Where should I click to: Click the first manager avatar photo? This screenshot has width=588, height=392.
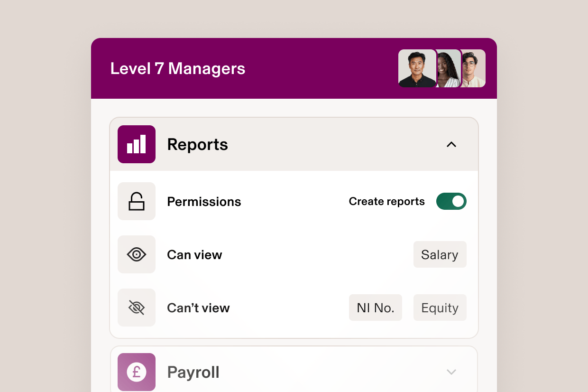click(x=417, y=68)
